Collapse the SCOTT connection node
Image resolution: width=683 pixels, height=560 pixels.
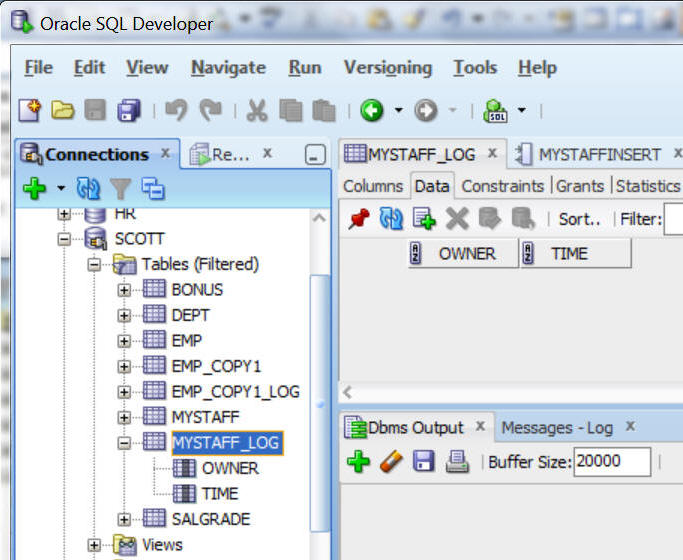click(x=64, y=239)
